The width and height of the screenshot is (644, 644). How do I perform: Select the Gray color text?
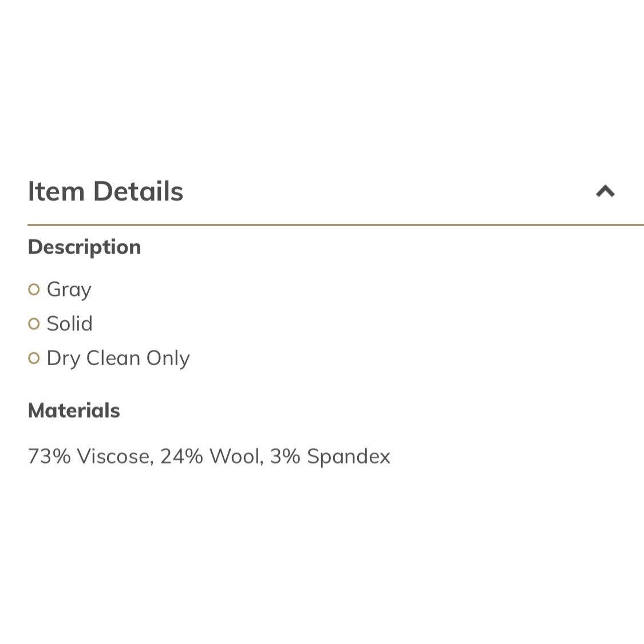[x=69, y=290]
